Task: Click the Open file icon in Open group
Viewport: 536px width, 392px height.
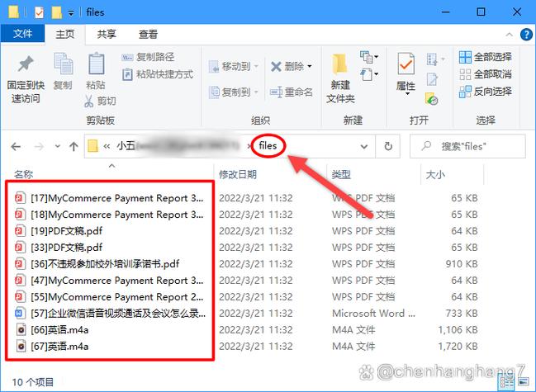Action: click(x=433, y=59)
